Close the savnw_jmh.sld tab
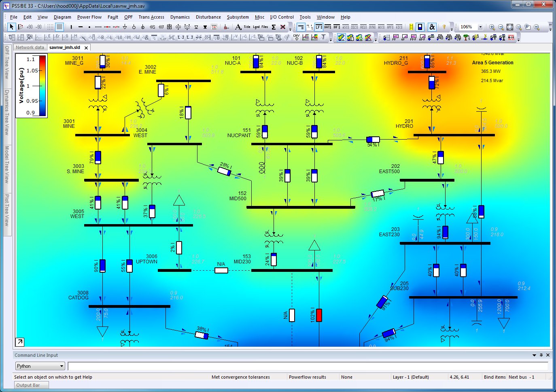The height and width of the screenshot is (392, 556). click(x=86, y=48)
